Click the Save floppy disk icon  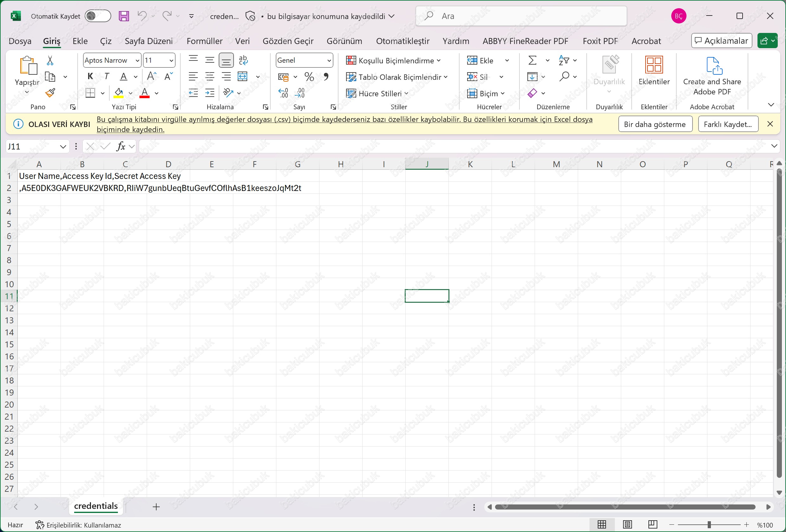pos(124,16)
